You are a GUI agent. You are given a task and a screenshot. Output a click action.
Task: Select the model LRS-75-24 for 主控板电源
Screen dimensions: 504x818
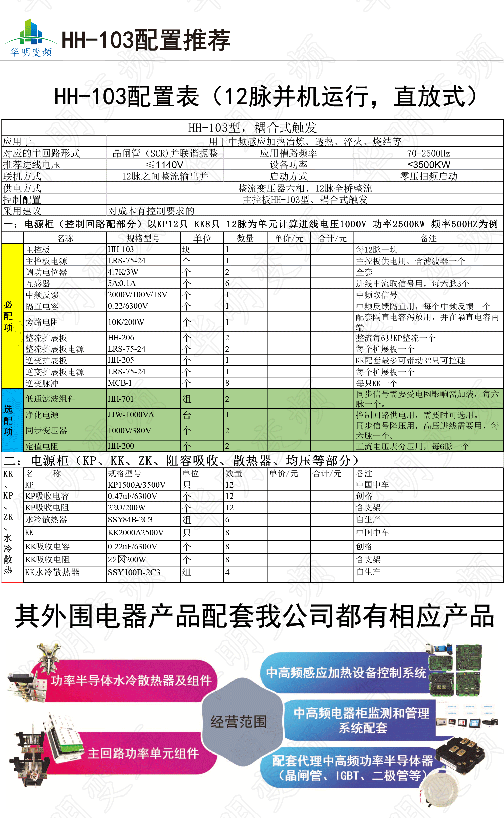(127, 261)
